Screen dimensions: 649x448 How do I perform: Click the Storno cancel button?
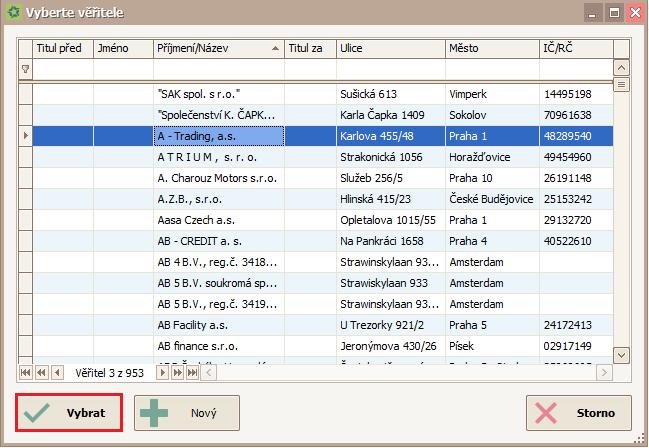click(579, 413)
